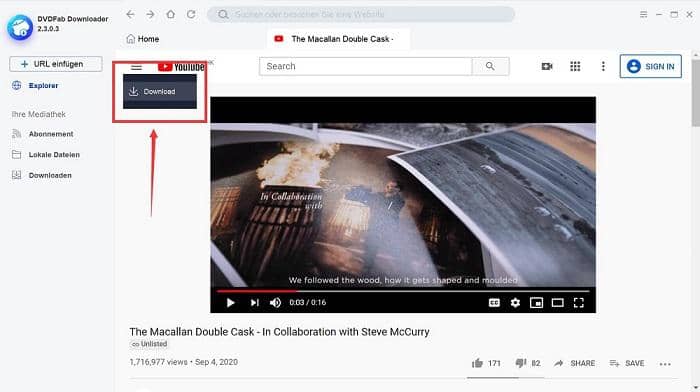Click the YouTube logo
The width and height of the screenshot is (700, 392).
tap(181, 67)
